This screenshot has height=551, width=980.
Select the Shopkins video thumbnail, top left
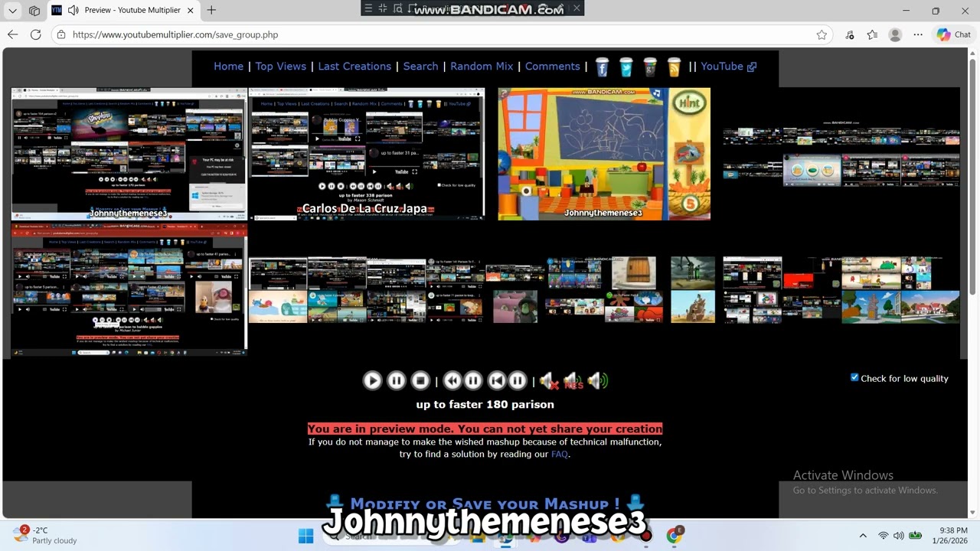coord(129,154)
